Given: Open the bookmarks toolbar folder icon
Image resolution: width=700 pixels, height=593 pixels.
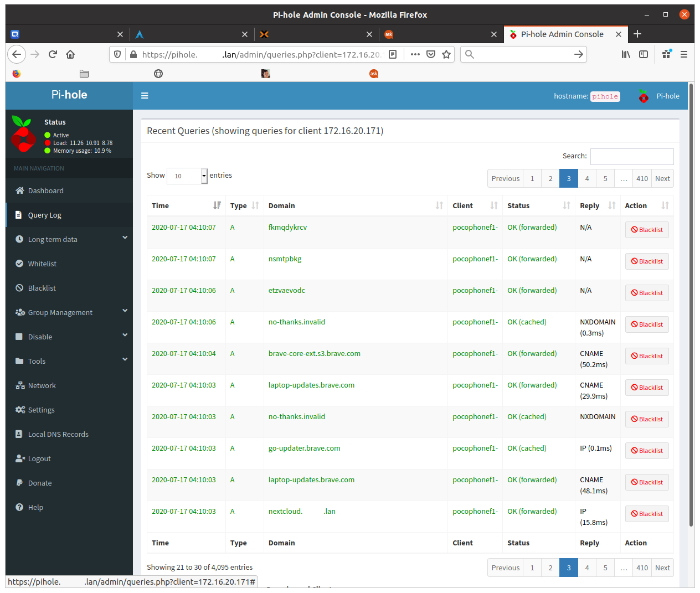Looking at the screenshot, I should tap(84, 74).
